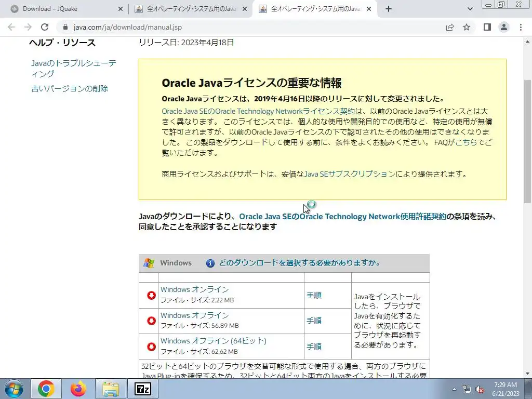Open a new tab with the plus button
The height and width of the screenshot is (399, 532).
[x=389, y=9]
